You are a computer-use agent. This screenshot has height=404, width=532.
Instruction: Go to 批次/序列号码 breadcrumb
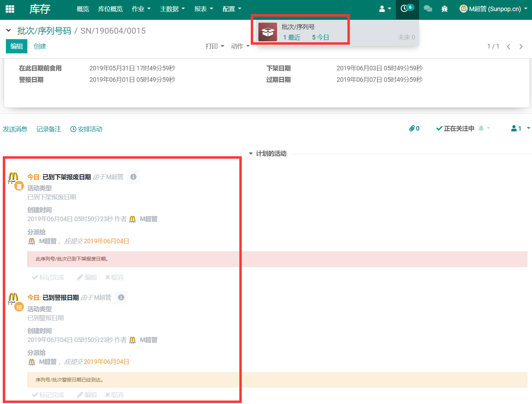[x=44, y=31]
